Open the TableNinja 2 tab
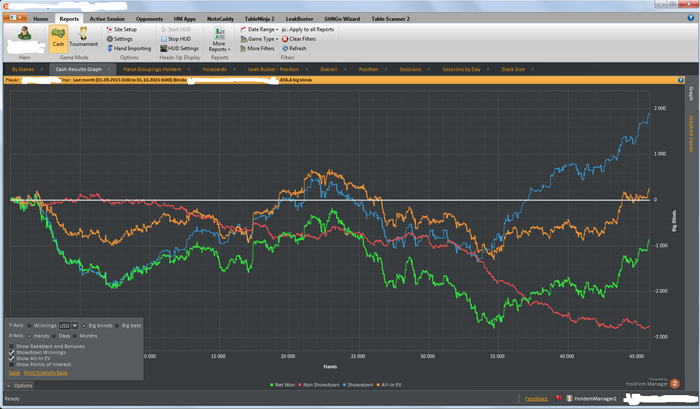Viewport: 700px width, 409px height. click(259, 19)
